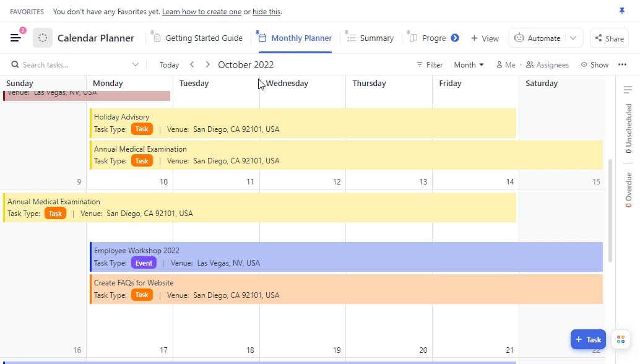Toggle the Assignees filter

(547, 65)
